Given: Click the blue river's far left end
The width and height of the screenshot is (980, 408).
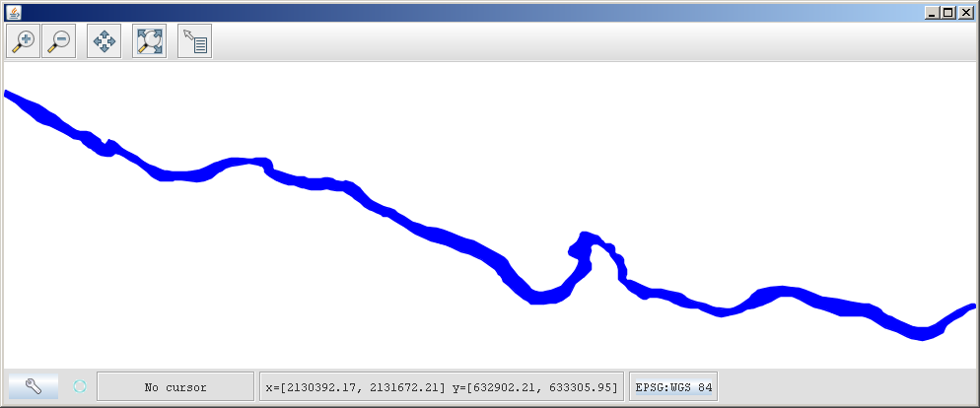Looking at the screenshot, I should pyautogui.click(x=8, y=95).
